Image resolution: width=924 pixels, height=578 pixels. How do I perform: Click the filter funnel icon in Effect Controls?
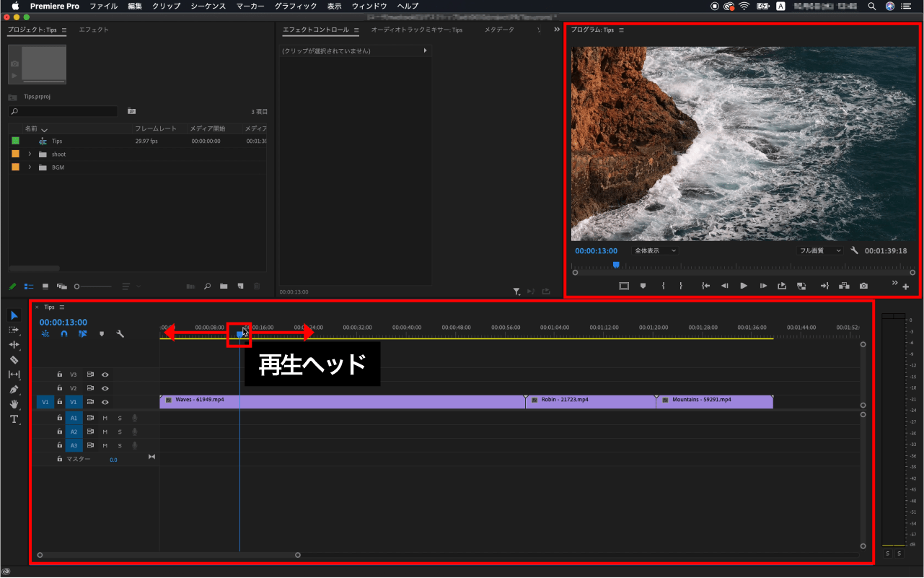[x=517, y=292]
